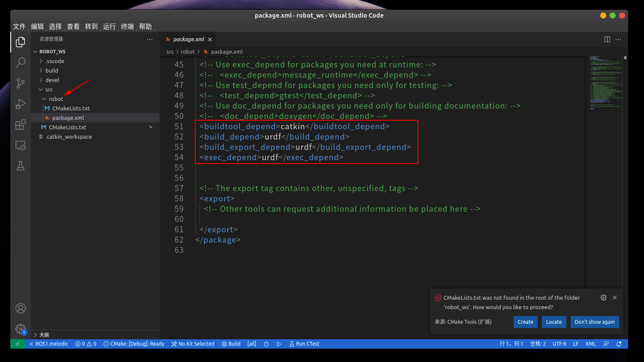Viewport: 644px width, 362px height.
Task: Open the errors and warnings count
Action: [x=86, y=344]
